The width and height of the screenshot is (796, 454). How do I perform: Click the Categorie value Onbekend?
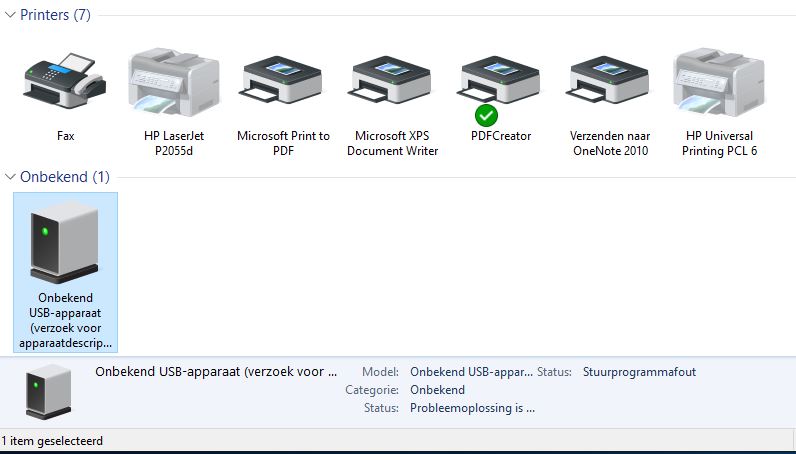click(438, 390)
